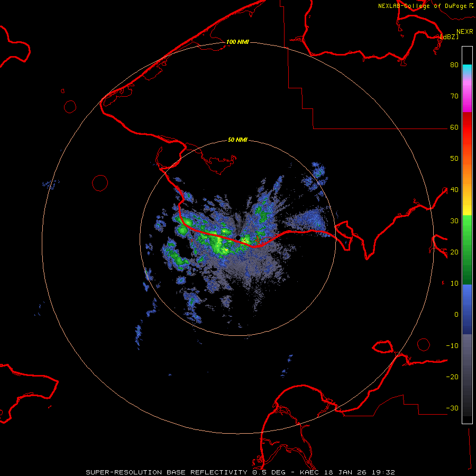Click the SUPER-RESOLUTION BASE REFLECTIVITY caption
Screen dimensions: 476x476
click(167, 472)
